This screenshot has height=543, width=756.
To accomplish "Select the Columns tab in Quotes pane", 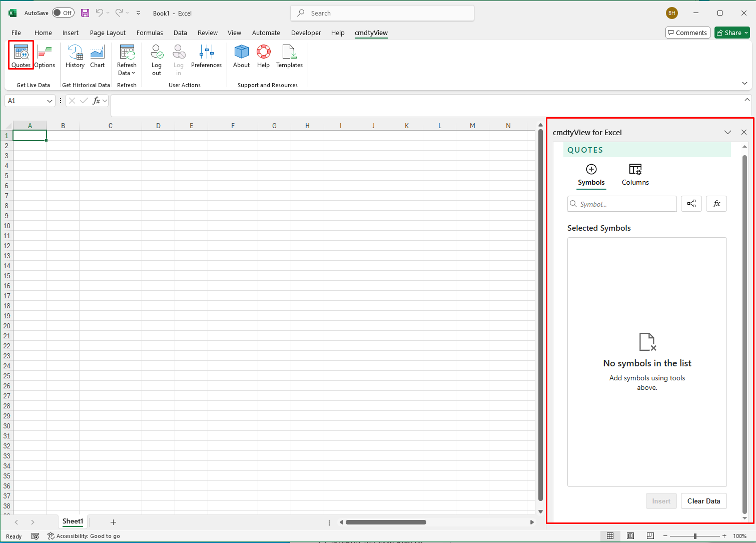I will [635, 175].
